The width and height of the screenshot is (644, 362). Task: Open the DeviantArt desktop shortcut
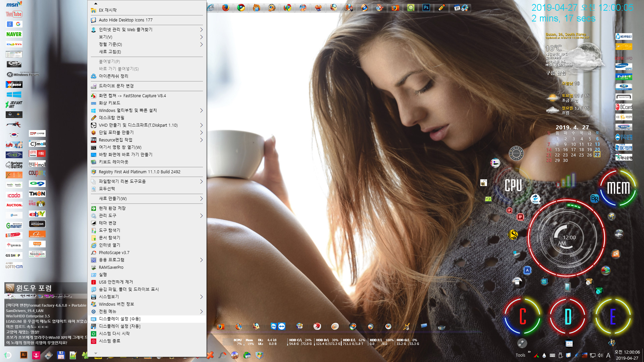coord(14,105)
